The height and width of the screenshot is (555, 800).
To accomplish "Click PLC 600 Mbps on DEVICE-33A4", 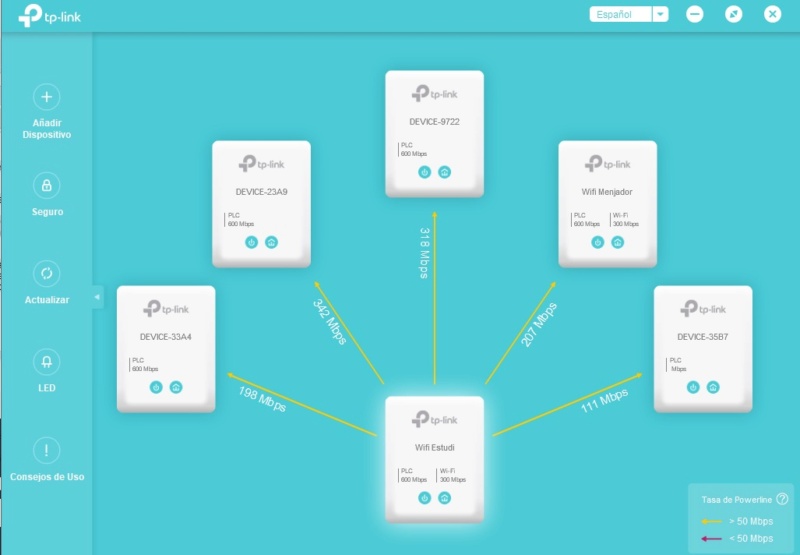I will [144, 365].
